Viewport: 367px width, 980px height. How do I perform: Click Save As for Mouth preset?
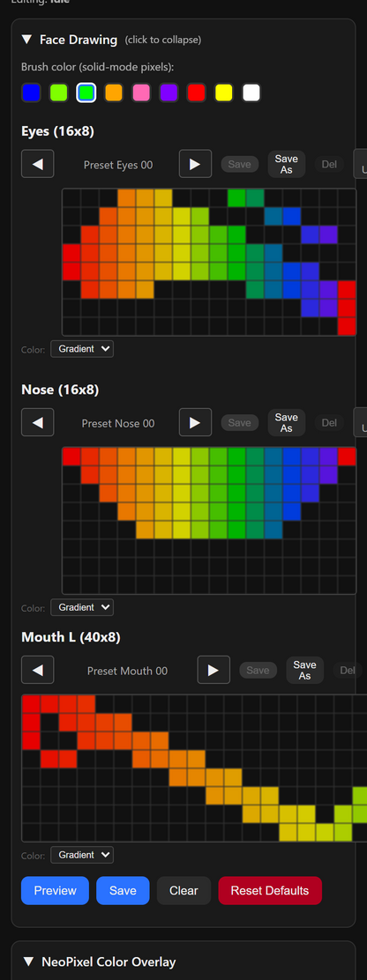point(304,670)
